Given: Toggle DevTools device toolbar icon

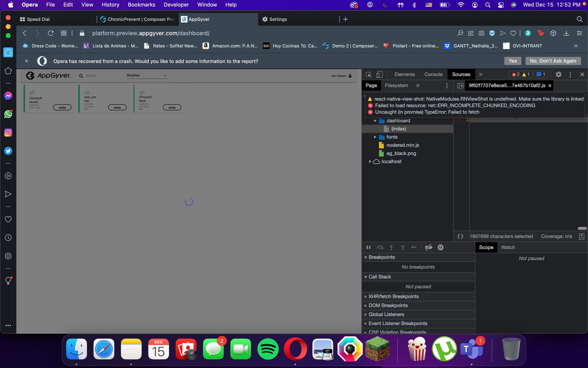Looking at the screenshot, I should (x=379, y=74).
